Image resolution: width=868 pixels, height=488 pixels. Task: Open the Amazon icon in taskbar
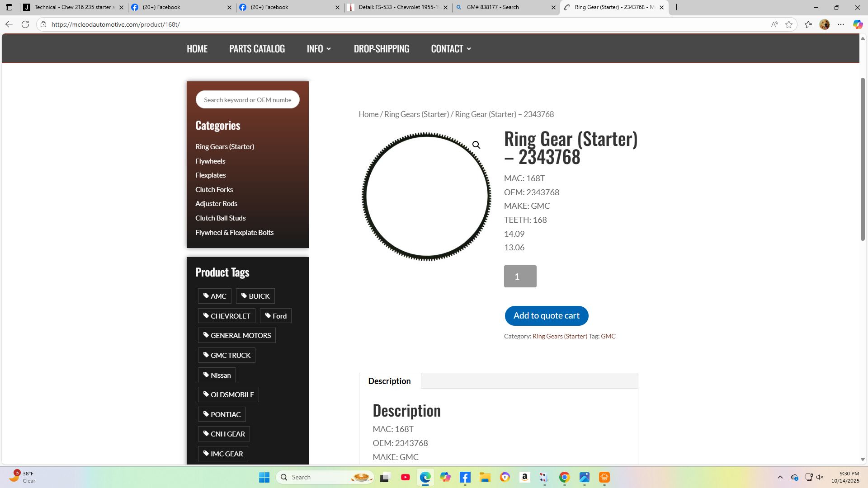524,477
